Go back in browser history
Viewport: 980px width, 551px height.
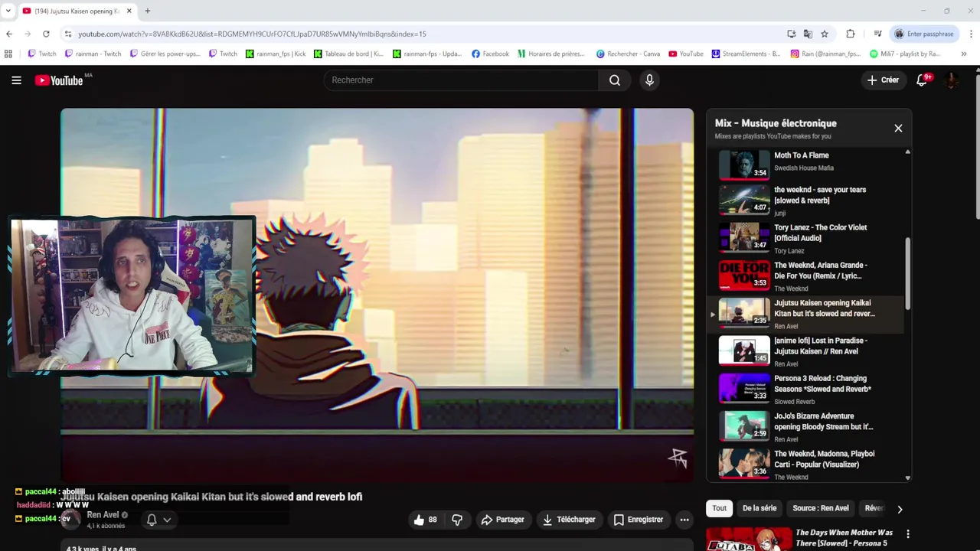click(x=9, y=34)
